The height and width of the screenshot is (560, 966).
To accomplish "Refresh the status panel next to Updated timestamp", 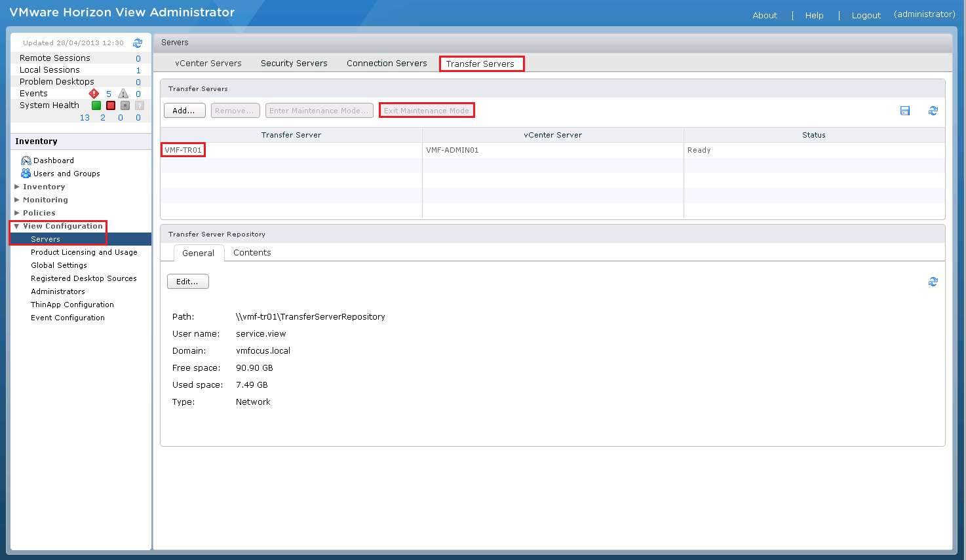I will (138, 43).
